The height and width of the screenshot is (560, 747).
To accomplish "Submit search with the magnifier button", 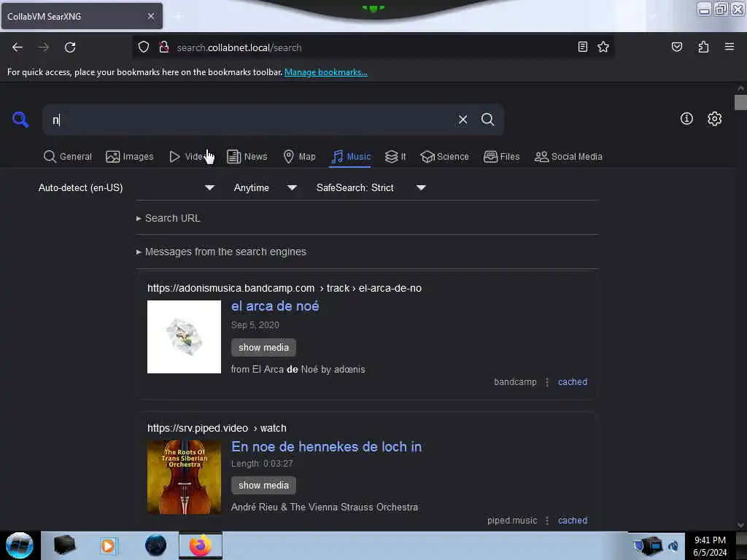I will (x=487, y=120).
